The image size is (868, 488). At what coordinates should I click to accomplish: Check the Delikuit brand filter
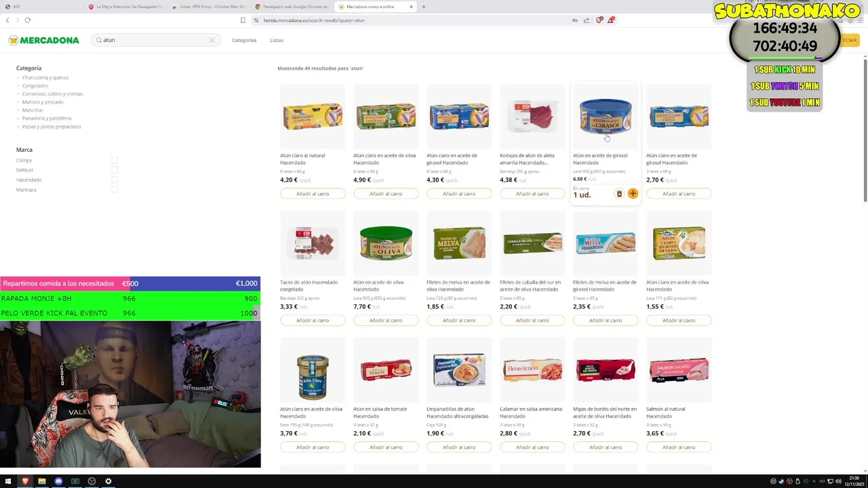115,169
